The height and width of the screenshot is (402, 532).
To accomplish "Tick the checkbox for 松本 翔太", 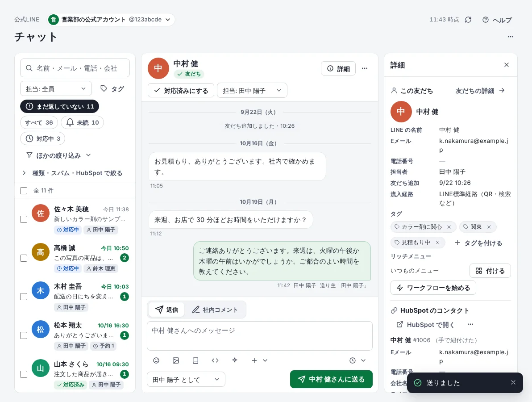I will (24, 335).
